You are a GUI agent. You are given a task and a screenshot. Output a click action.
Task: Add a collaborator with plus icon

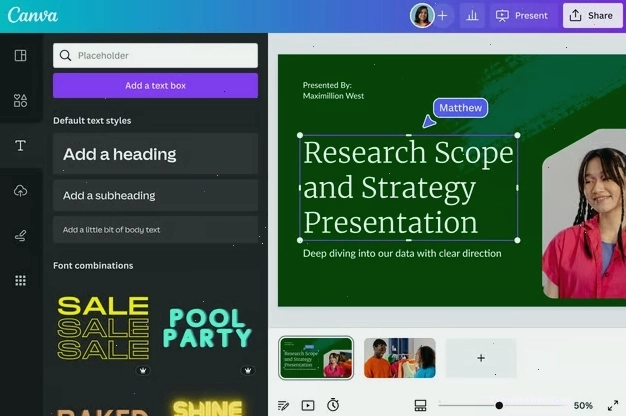click(x=442, y=16)
